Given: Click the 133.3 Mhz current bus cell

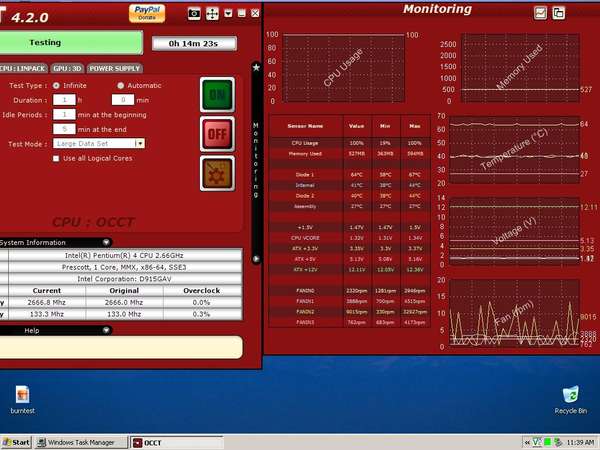Looking at the screenshot, I should point(47,314).
